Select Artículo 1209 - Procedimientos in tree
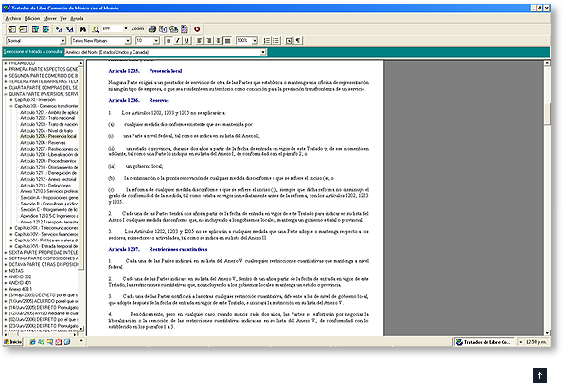566x392 pixels. click(x=48, y=161)
